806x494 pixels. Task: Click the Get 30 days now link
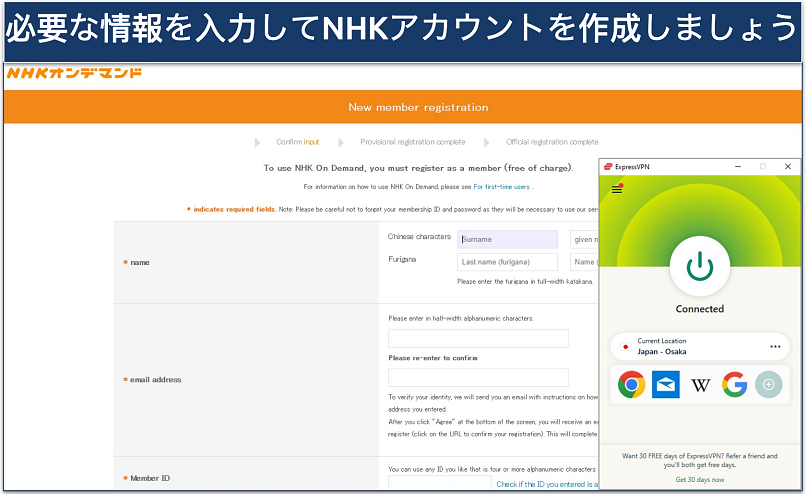tap(700, 480)
